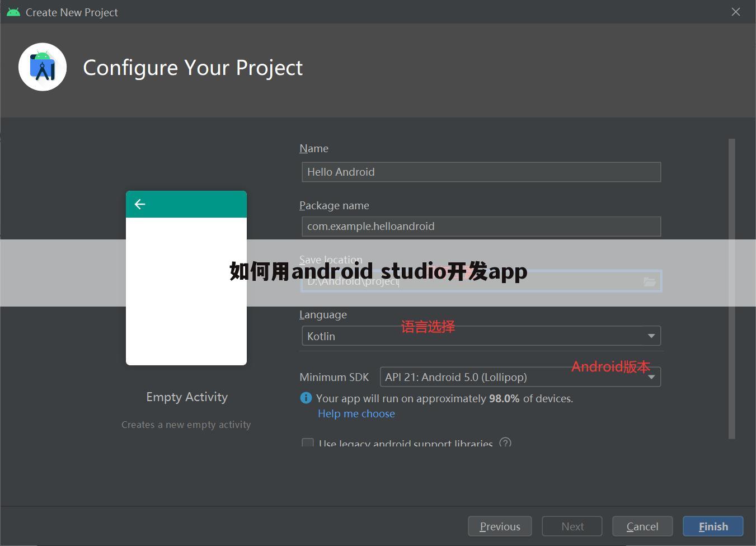Click the Creates a new empty activity text
Screen dimensions: 756x546
point(186,425)
